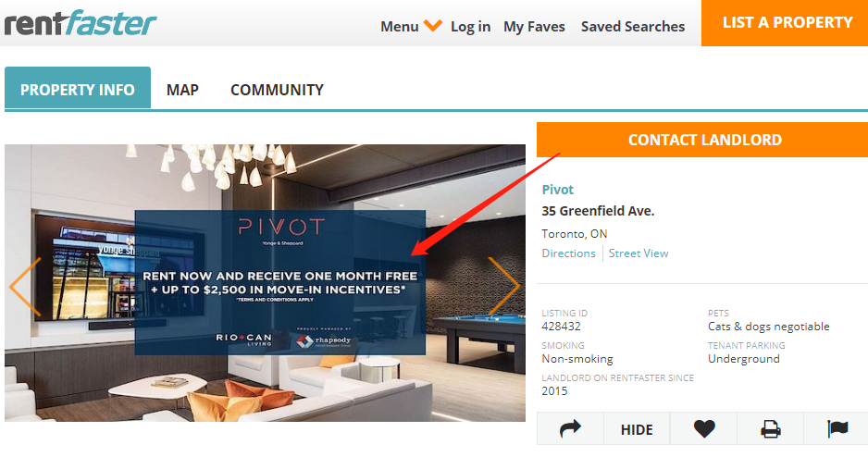This screenshot has height=457, width=868.
Task: Open My Faves page
Action: [534, 27]
